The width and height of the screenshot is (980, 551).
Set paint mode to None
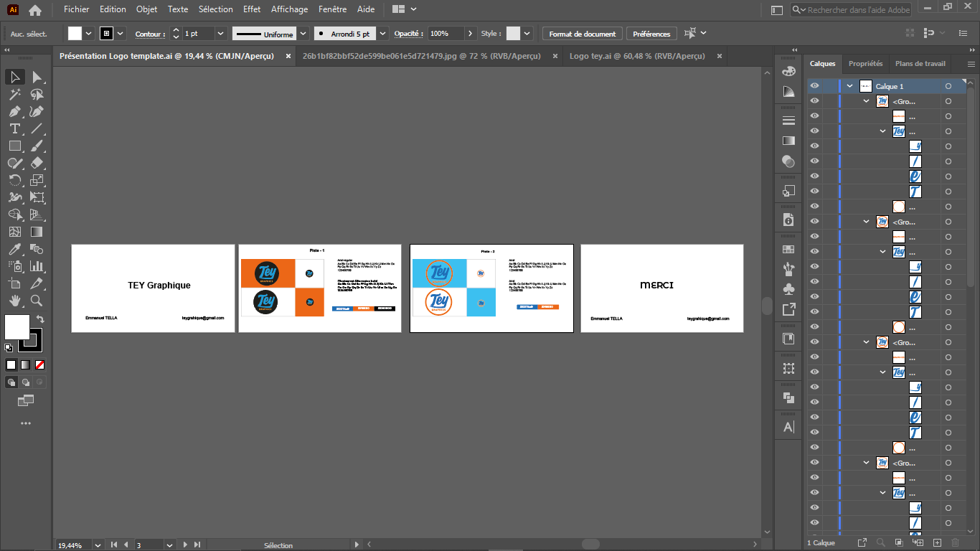(39, 364)
